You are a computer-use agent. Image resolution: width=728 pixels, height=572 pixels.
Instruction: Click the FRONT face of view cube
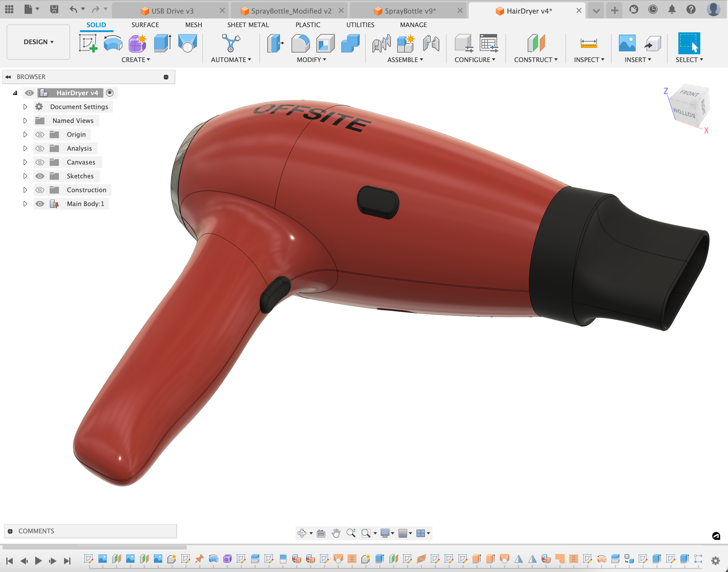[x=689, y=94]
